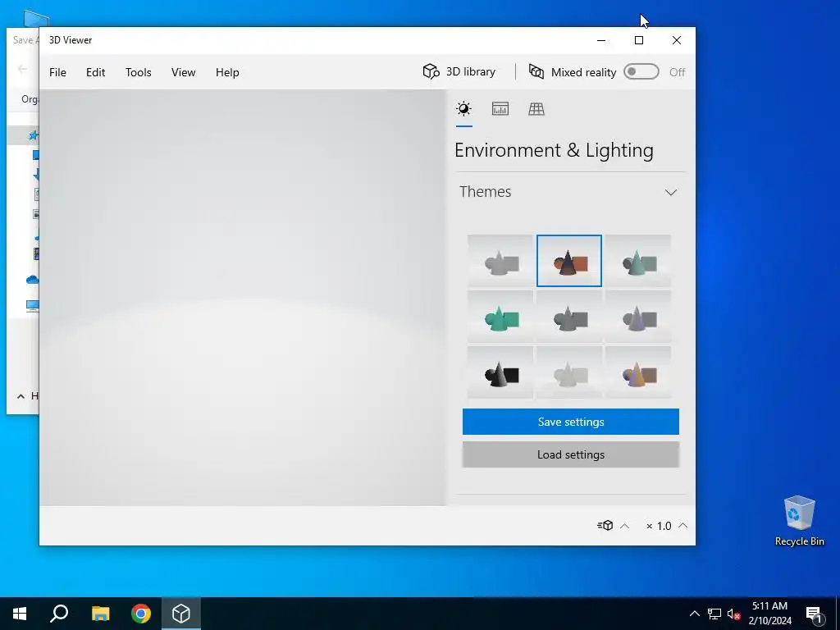Click the Quick access star in Save As window
The width and height of the screenshot is (840, 630).
click(x=34, y=135)
